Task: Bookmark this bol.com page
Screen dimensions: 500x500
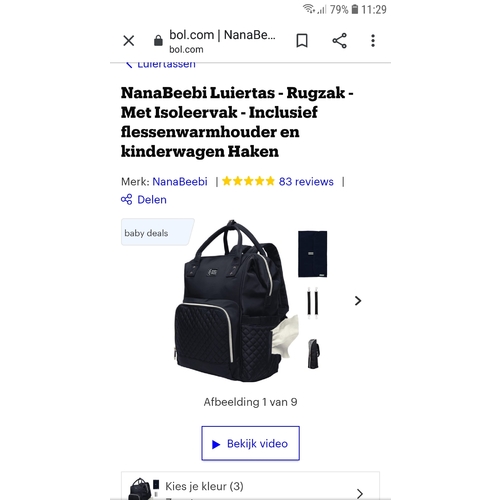Action: click(302, 41)
